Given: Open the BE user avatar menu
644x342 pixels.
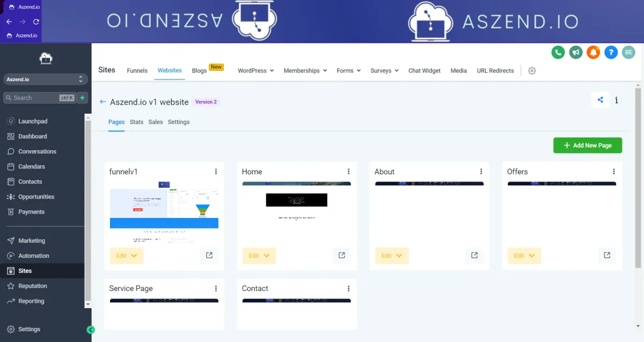Looking at the screenshot, I should pos(628,52).
